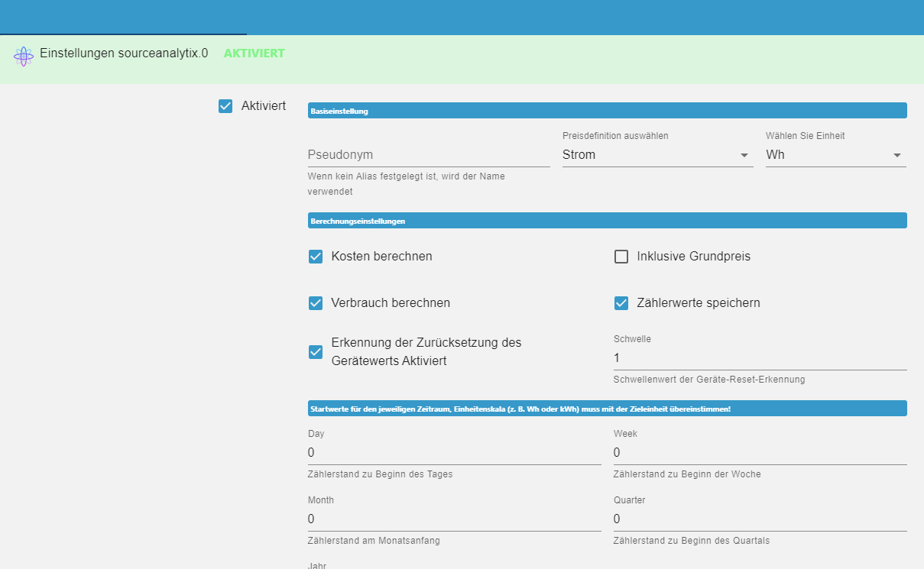924x569 pixels.
Task: Toggle Erkennung der Zurücksetzung checkbox
Action: click(x=316, y=352)
